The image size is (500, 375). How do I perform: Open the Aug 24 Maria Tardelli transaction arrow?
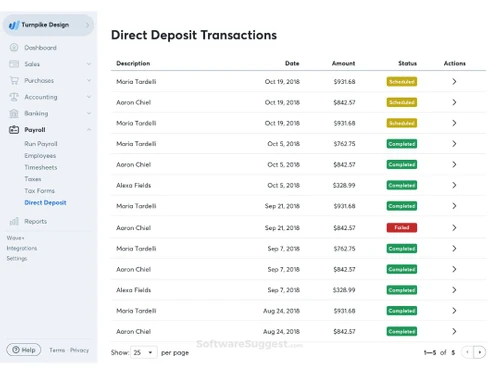[454, 311]
